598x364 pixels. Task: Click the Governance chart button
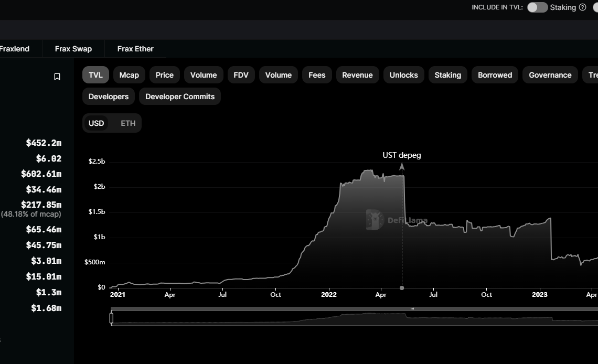[550, 75]
